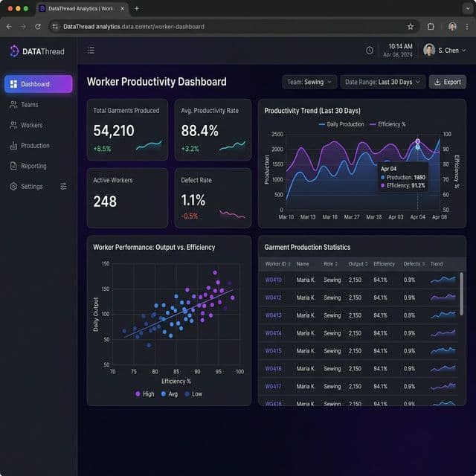Image resolution: width=476 pixels, height=476 pixels.
Task: Expand the Date Range: Last 30 Days dropdown
Action: coord(383,82)
